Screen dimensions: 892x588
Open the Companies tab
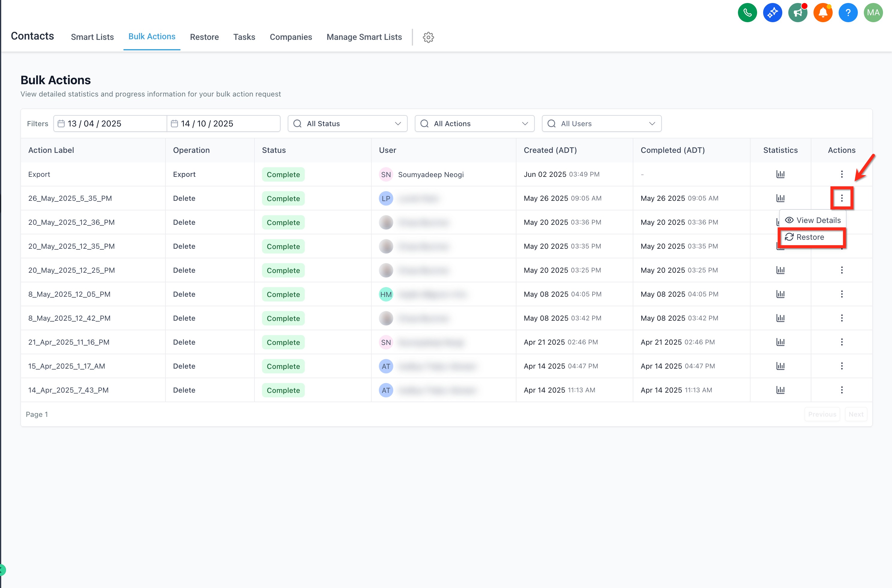tap(290, 37)
